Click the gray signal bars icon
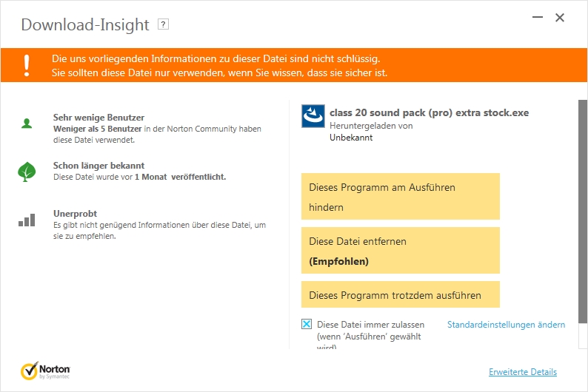Screen dimensions: 588x392 (27, 220)
